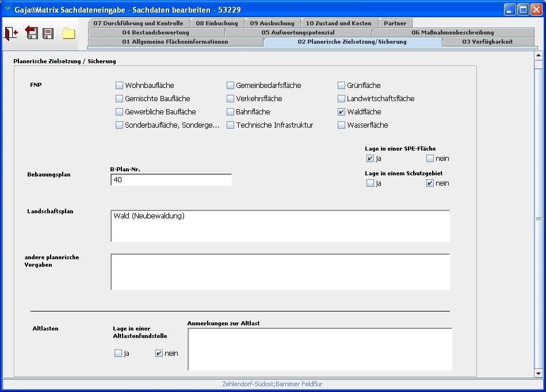Click the exit door icon
546x392 pixels.
point(11,33)
